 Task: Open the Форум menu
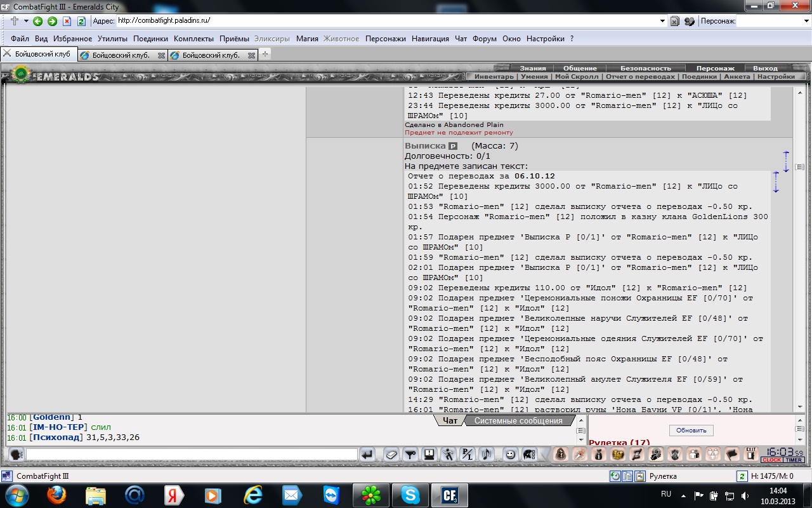pos(485,39)
